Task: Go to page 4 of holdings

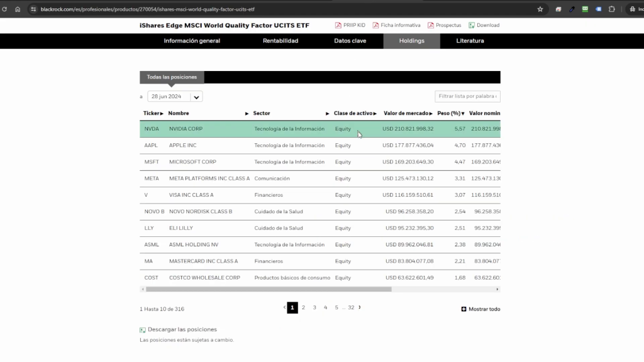Action: (x=325, y=307)
